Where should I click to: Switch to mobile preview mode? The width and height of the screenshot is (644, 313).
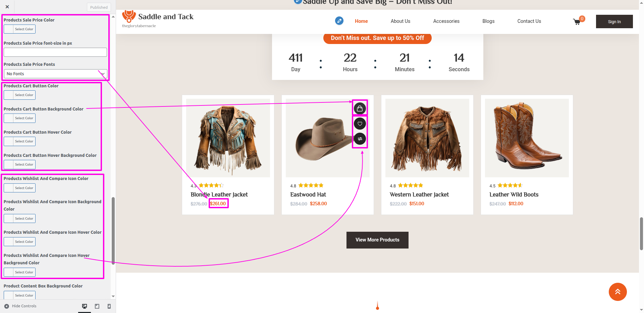pyautogui.click(x=109, y=306)
